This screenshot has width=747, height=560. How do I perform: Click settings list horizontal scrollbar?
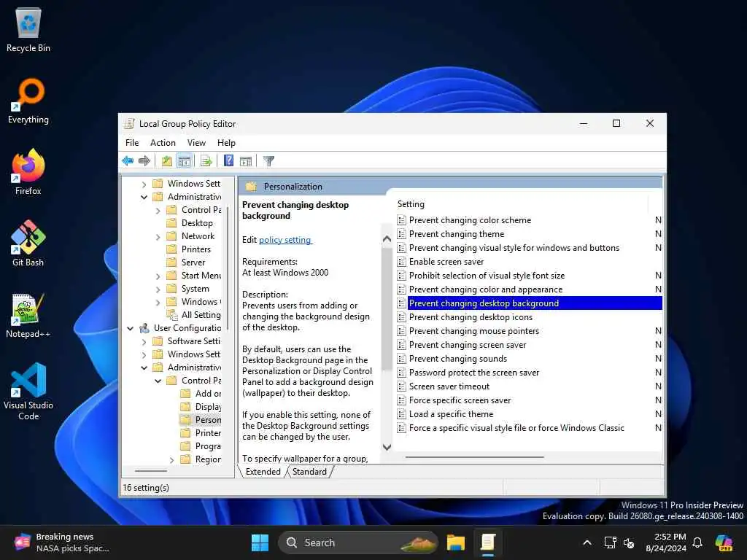[x=474, y=457]
